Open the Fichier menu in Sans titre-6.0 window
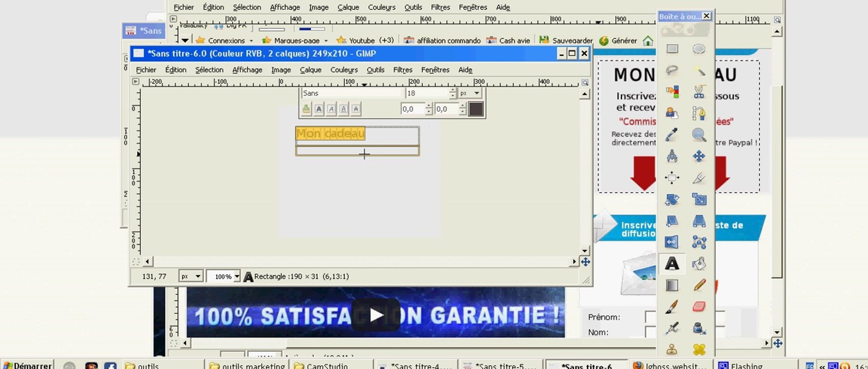This screenshot has height=369, width=868. click(146, 70)
